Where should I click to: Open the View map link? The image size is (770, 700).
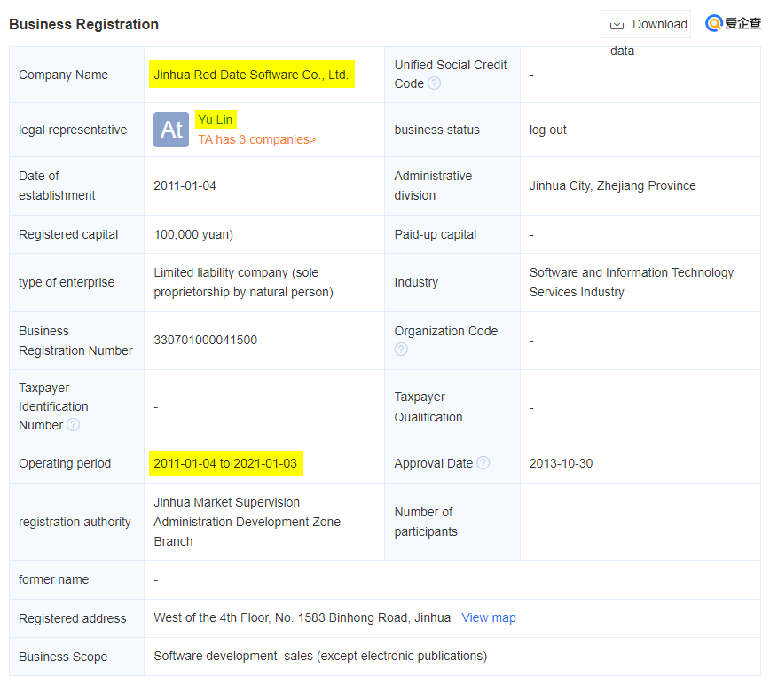pyautogui.click(x=488, y=617)
